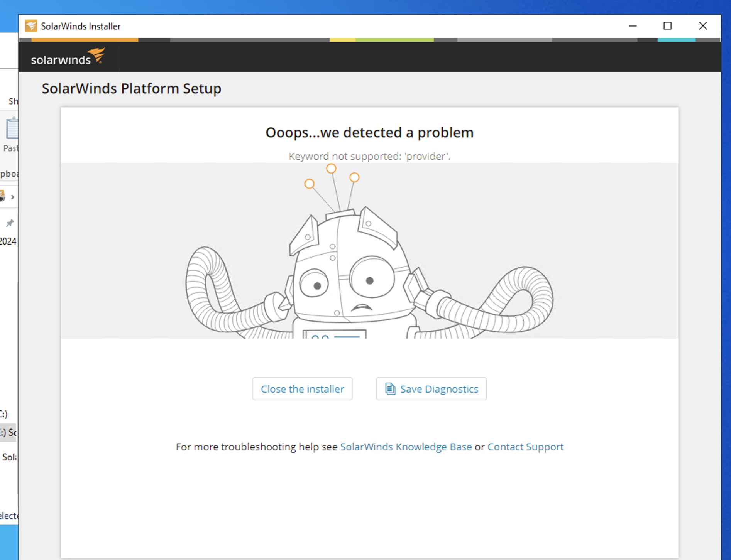Click the document icon on Save Diagnostics
The width and height of the screenshot is (731, 560).
coord(390,389)
